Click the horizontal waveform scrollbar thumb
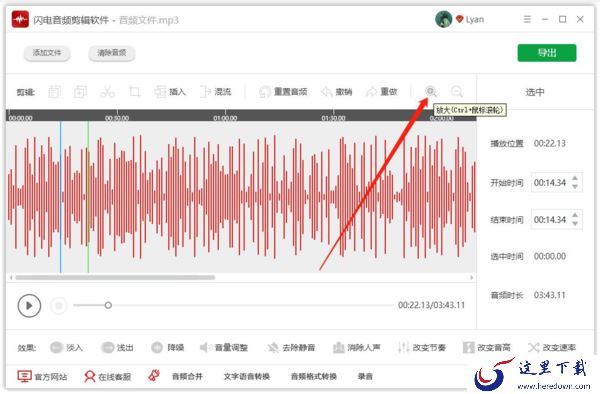600x394 pixels. point(115,278)
